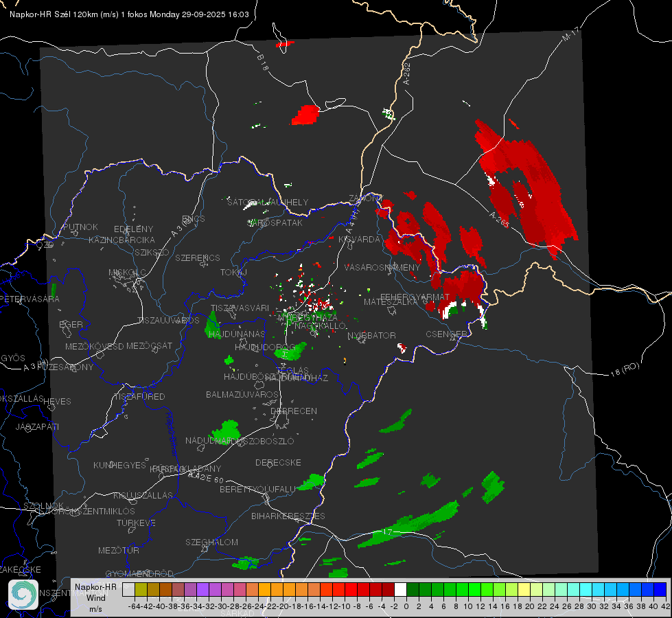Click the KAZINCBARCIKA label
The height and width of the screenshot is (618, 672).
coord(121,240)
